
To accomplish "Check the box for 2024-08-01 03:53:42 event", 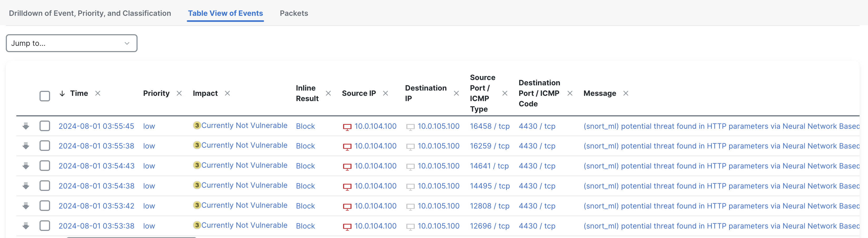I will tap(45, 206).
